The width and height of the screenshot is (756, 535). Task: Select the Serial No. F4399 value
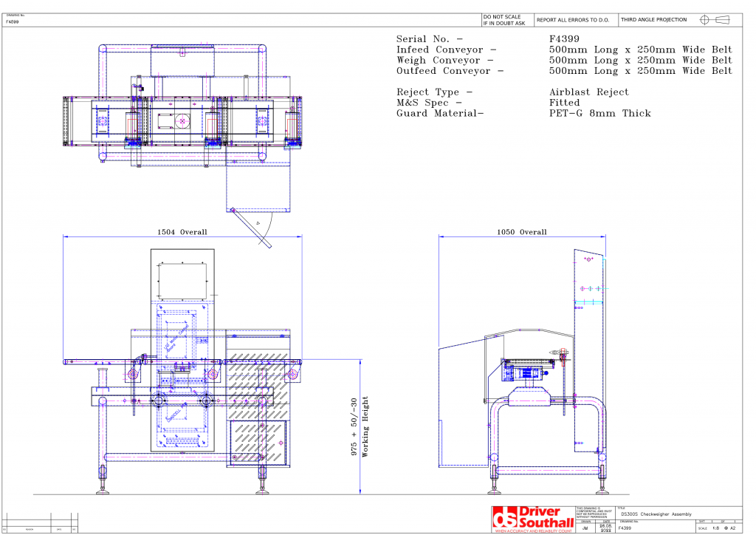[x=564, y=39]
